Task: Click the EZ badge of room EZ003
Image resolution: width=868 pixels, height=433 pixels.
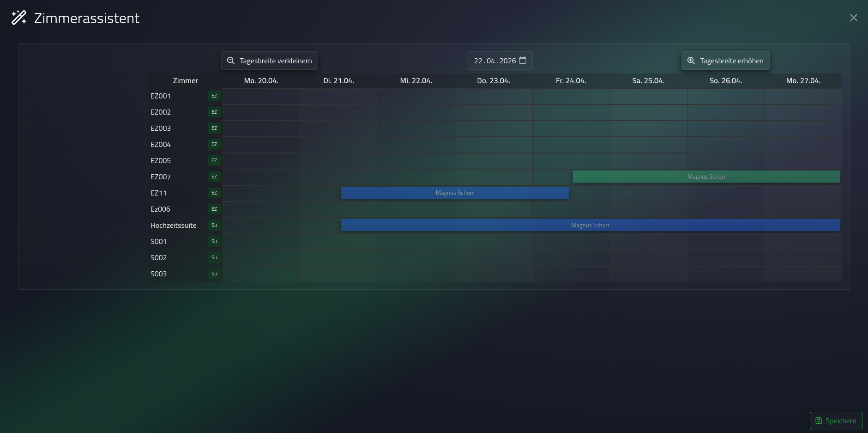Action: [214, 128]
